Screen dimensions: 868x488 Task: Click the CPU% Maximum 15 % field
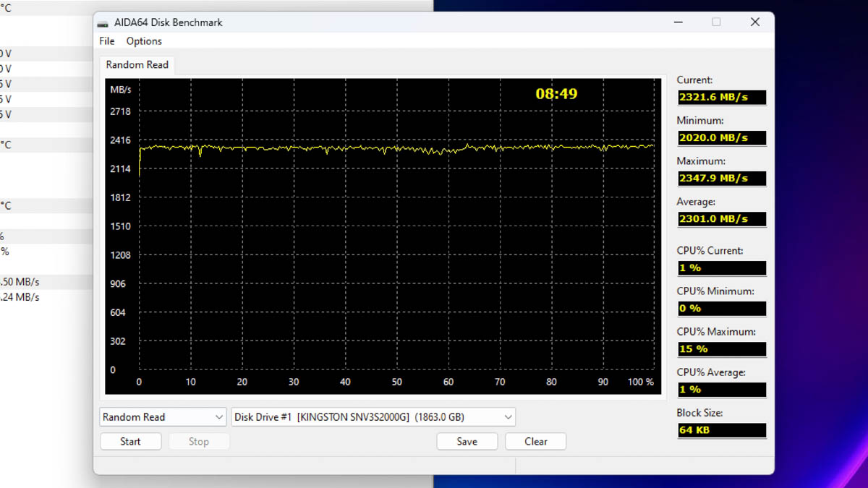click(721, 348)
